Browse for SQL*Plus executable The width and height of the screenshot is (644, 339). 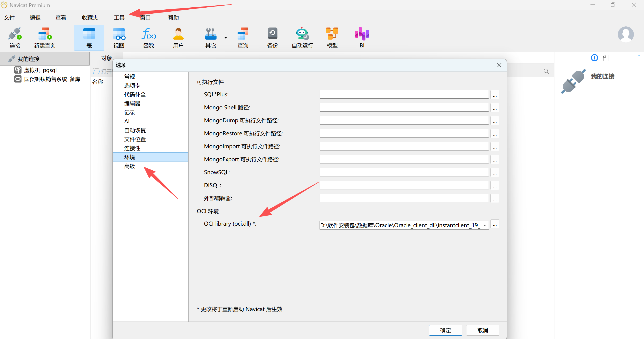click(x=494, y=95)
